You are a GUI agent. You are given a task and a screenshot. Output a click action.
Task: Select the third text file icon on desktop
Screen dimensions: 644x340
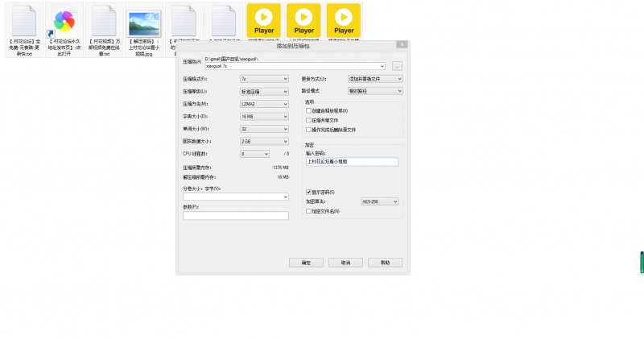103,19
